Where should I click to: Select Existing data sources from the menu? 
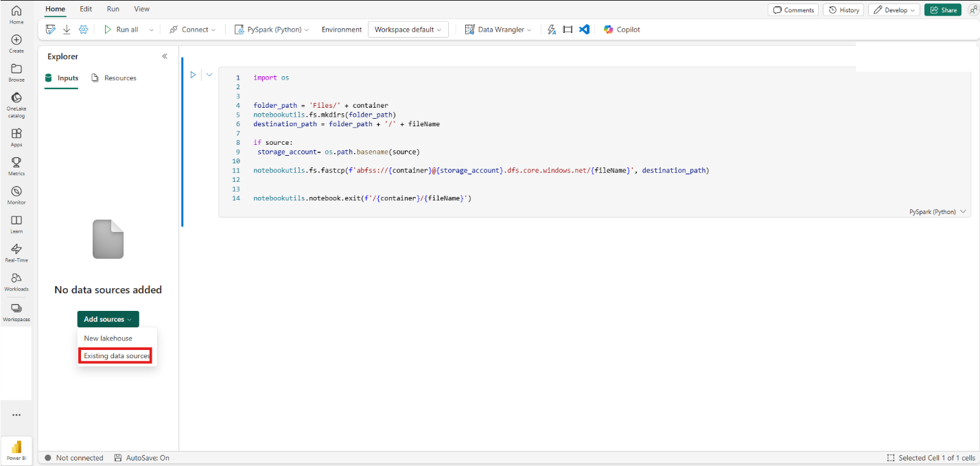pyautogui.click(x=115, y=356)
